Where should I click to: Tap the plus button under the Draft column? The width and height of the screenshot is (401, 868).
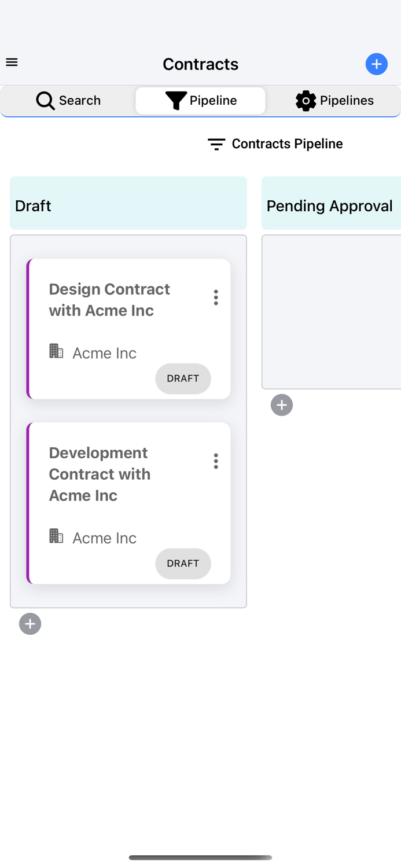click(30, 623)
